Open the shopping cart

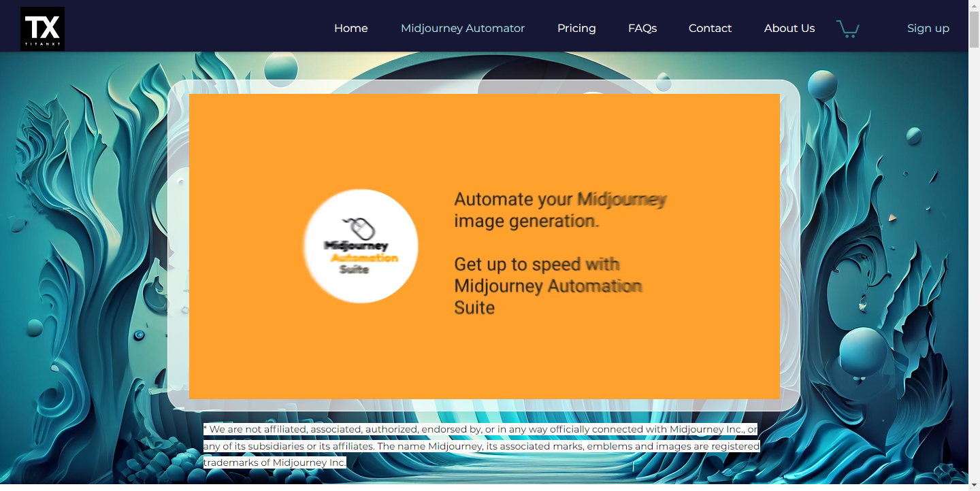click(847, 29)
